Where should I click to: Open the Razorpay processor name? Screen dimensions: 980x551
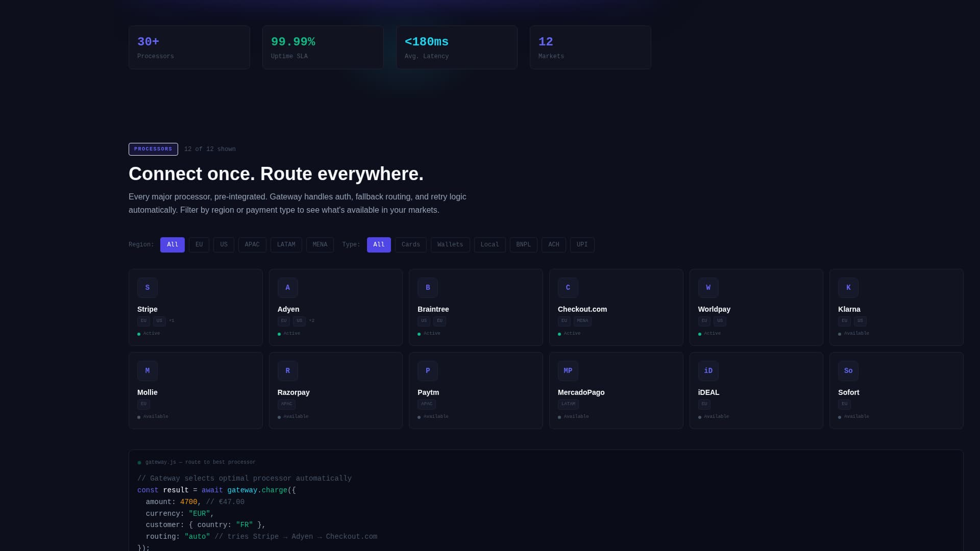tap(293, 392)
